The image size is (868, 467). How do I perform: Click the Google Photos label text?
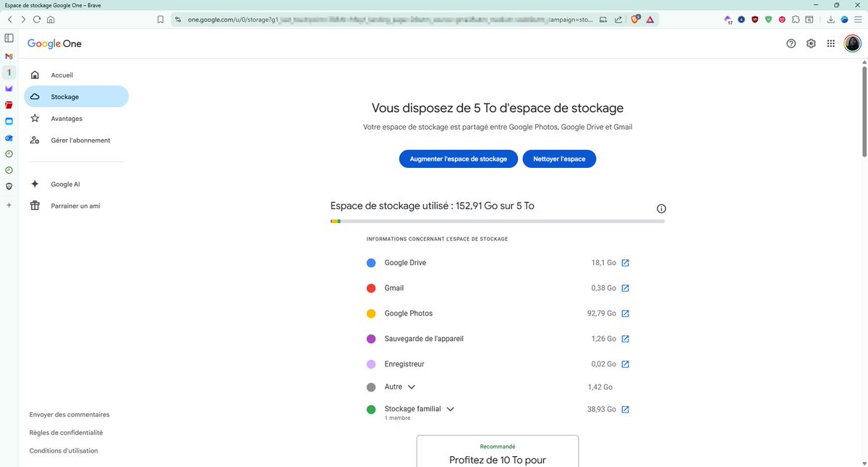click(408, 314)
